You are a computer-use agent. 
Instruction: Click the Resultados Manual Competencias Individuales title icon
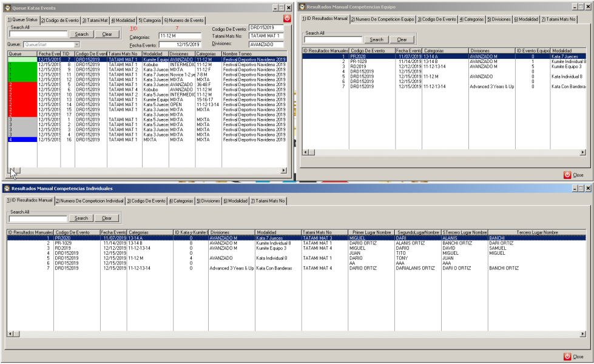(x=7, y=188)
